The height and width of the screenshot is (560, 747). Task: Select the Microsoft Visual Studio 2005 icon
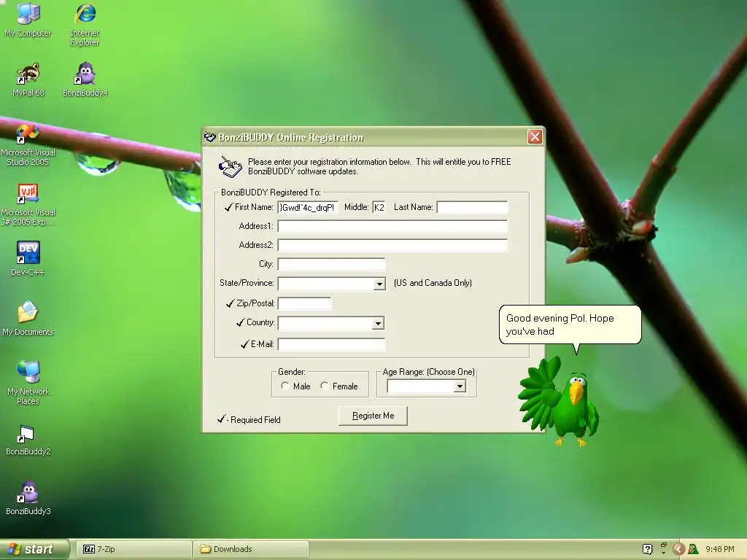pos(28,145)
